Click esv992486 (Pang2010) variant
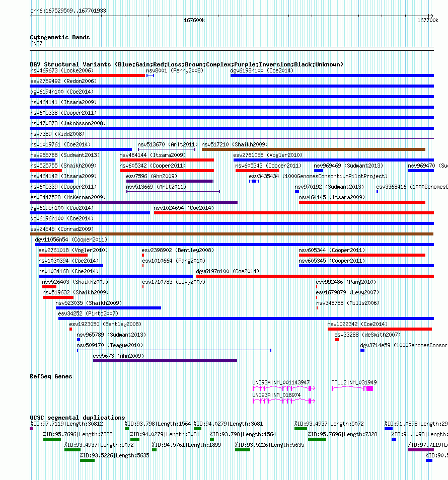This screenshot has height=480, width=448. (317, 286)
